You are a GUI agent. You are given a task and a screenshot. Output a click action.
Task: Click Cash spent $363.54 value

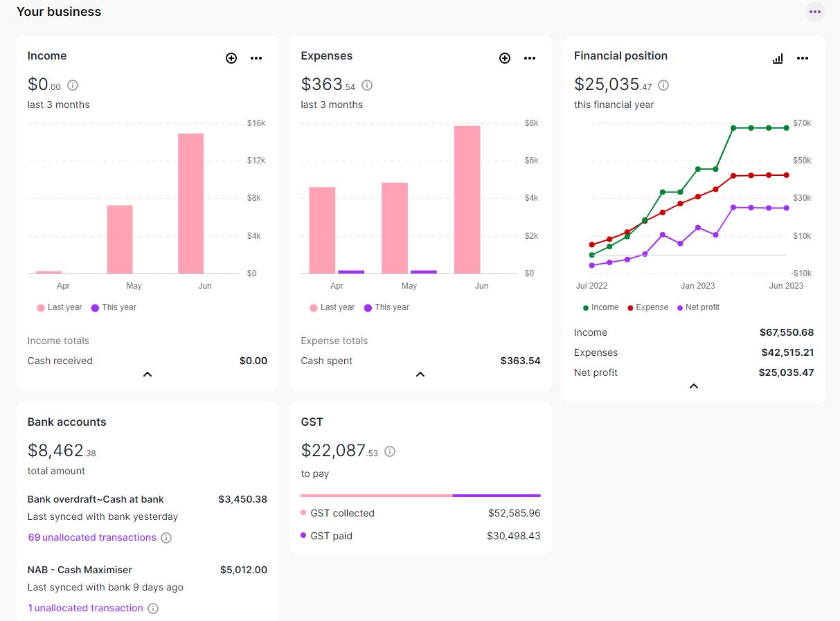tap(520, 361)
